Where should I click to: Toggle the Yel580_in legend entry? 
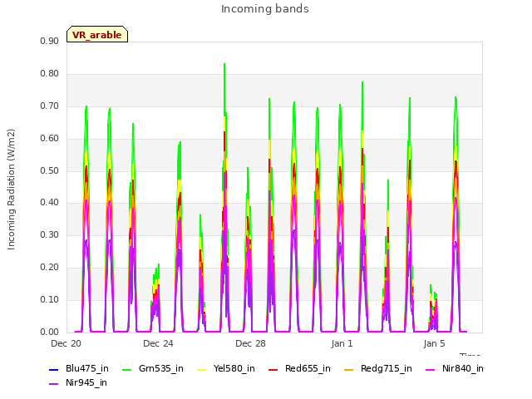pyautogui.click(x=226, y=369)
